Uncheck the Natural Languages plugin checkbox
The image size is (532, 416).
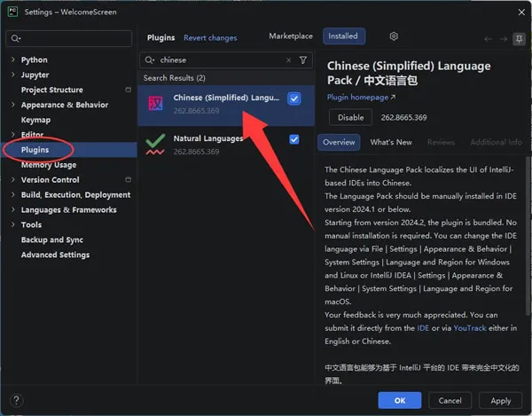(x=294, y=139)
